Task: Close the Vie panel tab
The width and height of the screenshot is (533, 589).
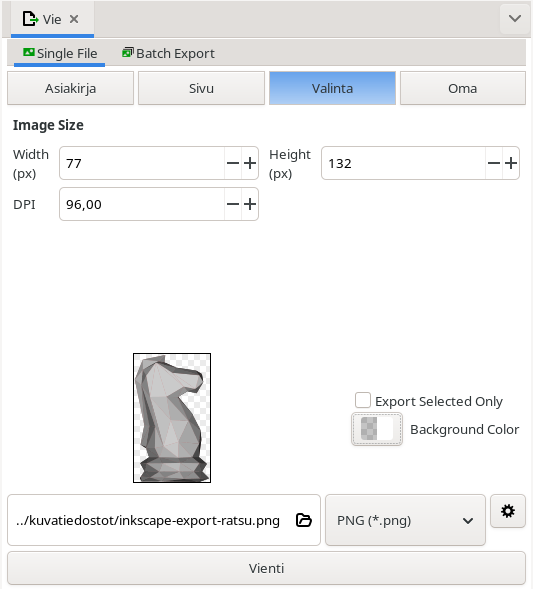Action: pos(74,19)
